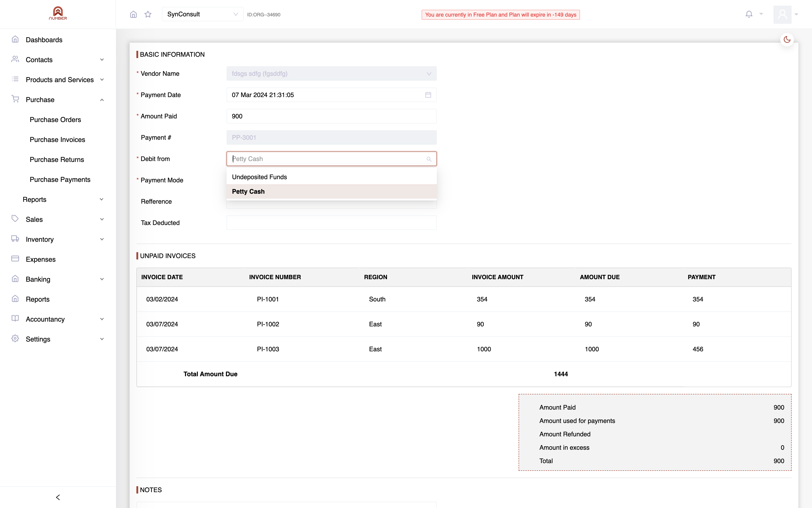Screen dimensions: 812x508
Task: Open Reports under Purchase
Action: click(x=35, y=200)
